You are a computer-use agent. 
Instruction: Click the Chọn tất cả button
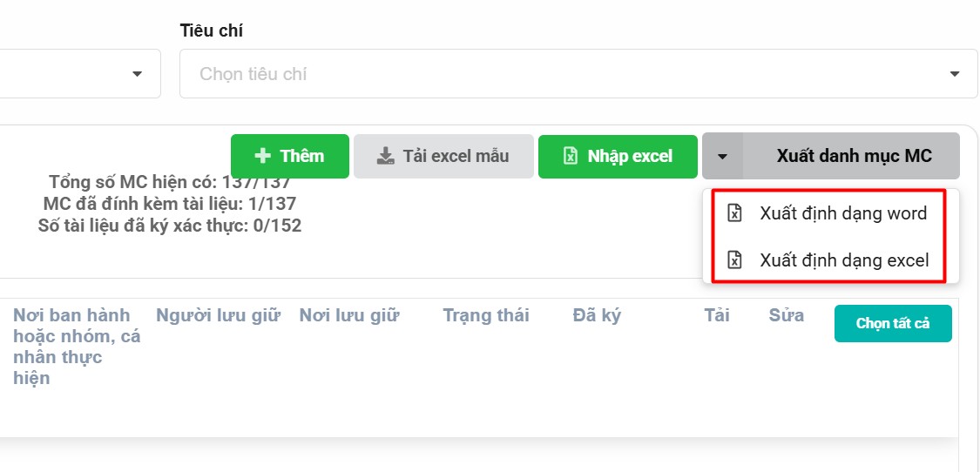click(x=893, y=323)
